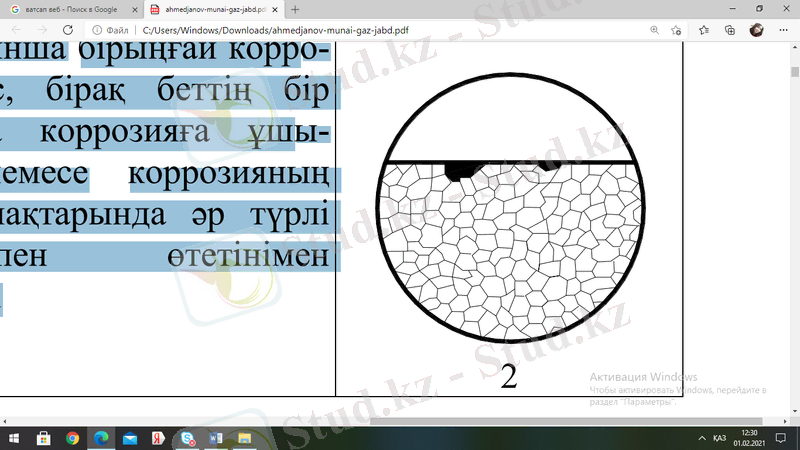Open Skype from taskbar

click(x=187, y=438)
